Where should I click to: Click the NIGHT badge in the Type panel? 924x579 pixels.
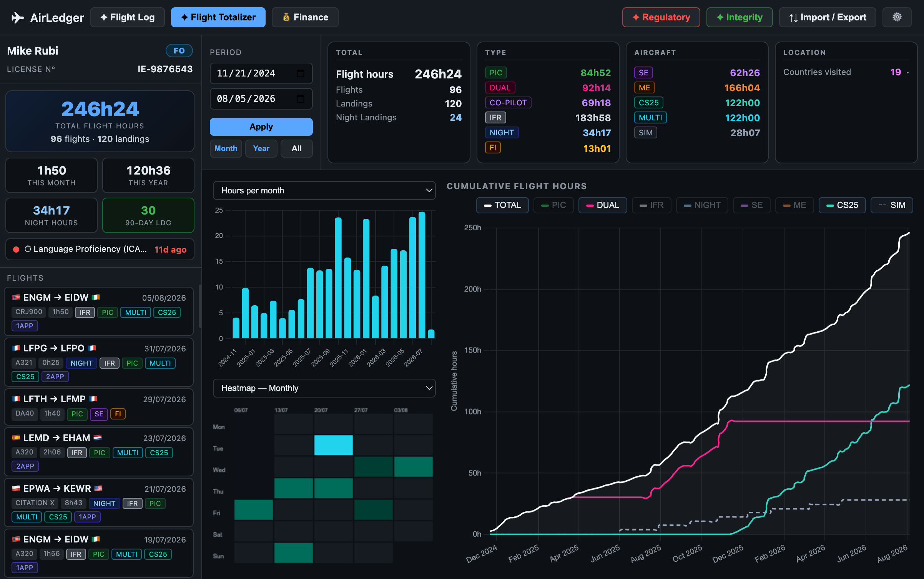click(502, 133)
